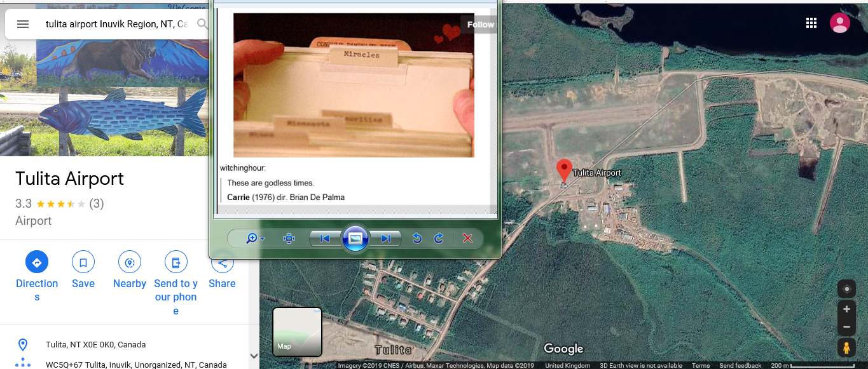Image resolution: width=868 pixels, height=369 pixels.
Task: Click the Tulita town label on the map
Action: coord(393,350)
